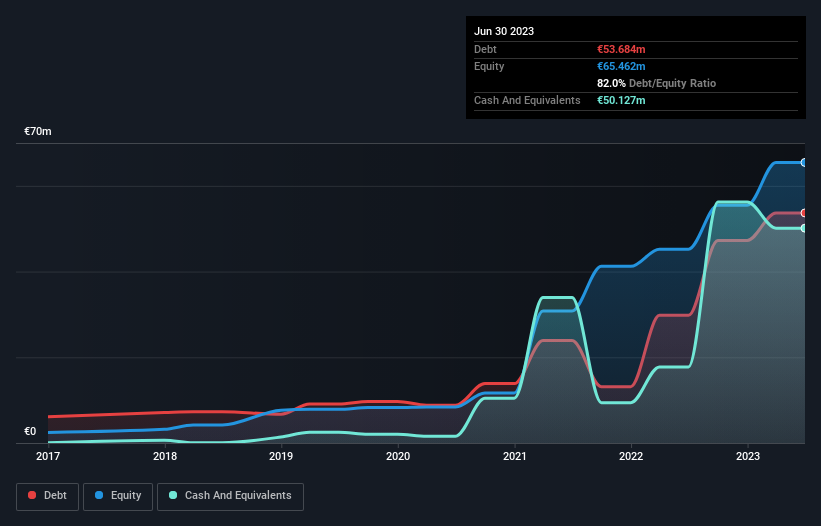Click the €65.462m equity value
Screen dimensions: 821x526
621,66
